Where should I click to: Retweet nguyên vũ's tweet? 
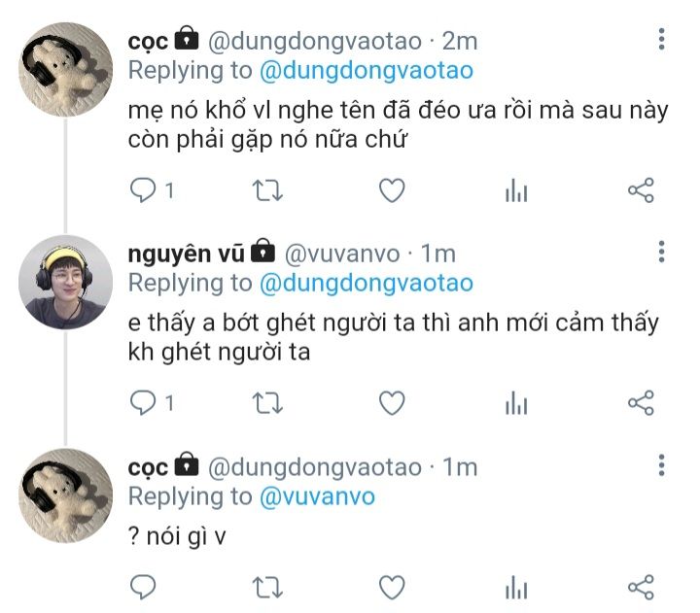tap(267, 402)
